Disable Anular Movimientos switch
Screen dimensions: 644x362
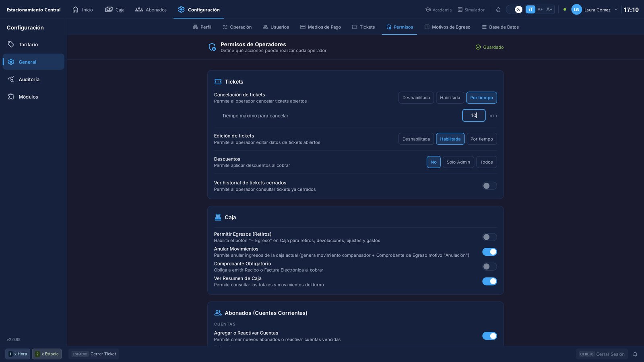pyautogui.click(x=489, y=252)
